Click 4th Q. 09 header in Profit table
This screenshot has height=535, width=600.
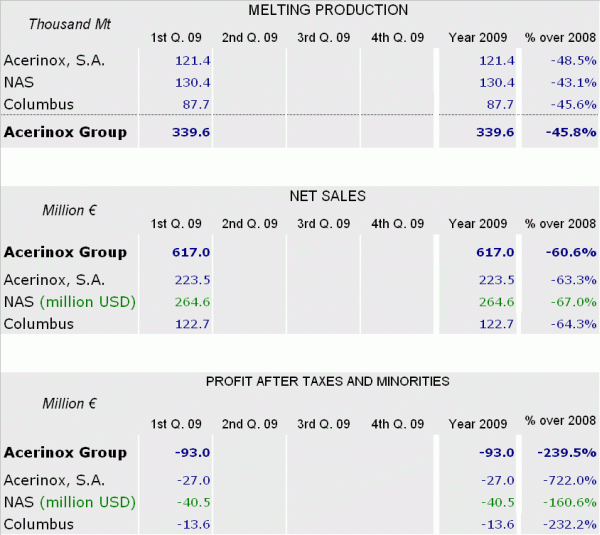point(396,423)
